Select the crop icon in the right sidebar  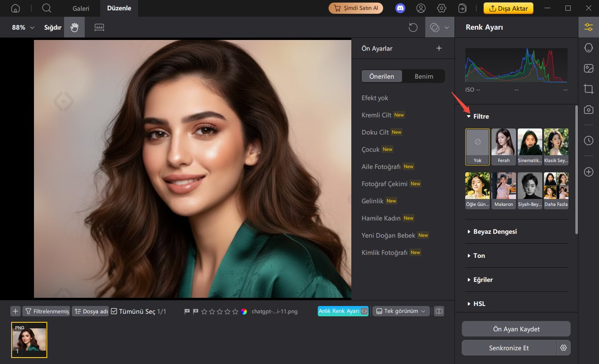[x=588, y=89]
